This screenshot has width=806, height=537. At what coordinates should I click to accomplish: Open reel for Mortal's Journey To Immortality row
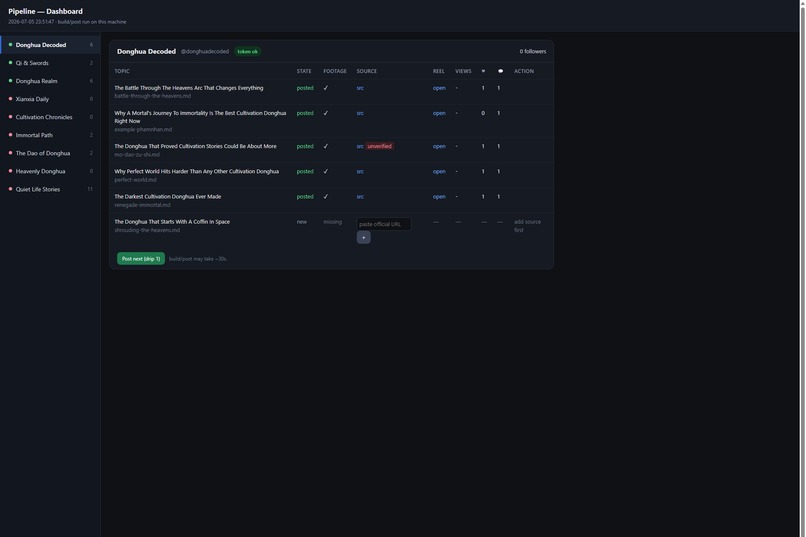pos(439,113)
